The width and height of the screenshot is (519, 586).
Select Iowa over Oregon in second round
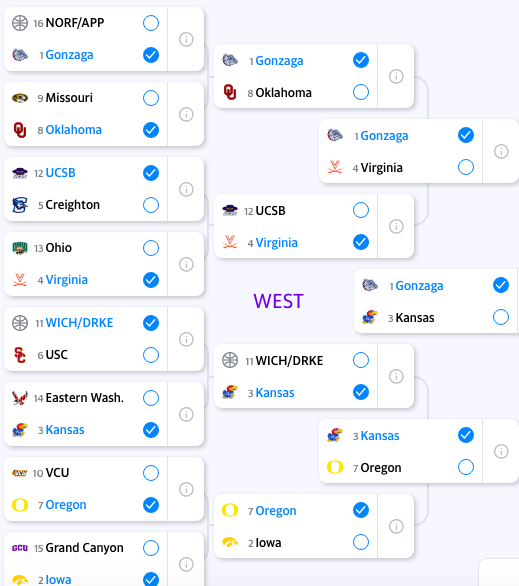pos(361,542)
